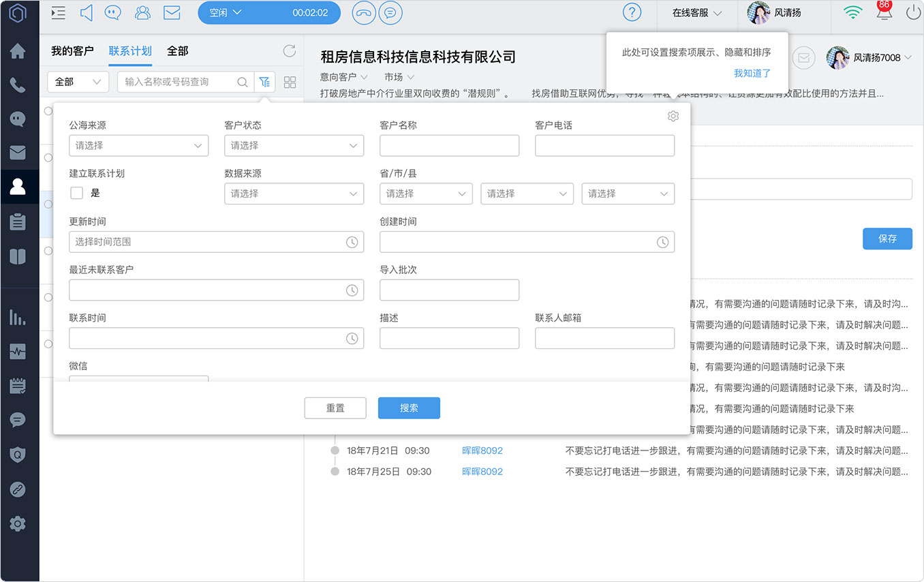Image resolution: width=924 pixels, height=582 pixels.
Task: Select the first radio button in customer list
Action: pyautogui.click(x=48, y=111)
